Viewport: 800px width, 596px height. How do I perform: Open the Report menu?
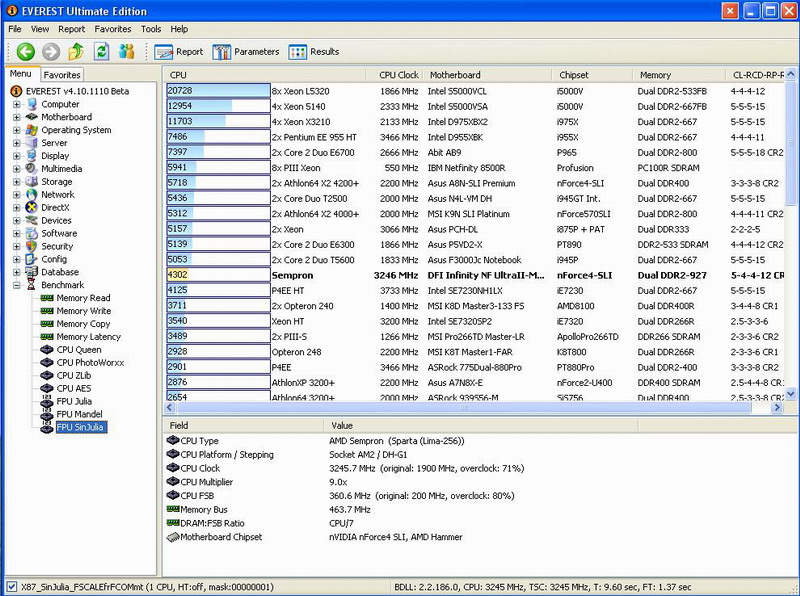[71, 29]
